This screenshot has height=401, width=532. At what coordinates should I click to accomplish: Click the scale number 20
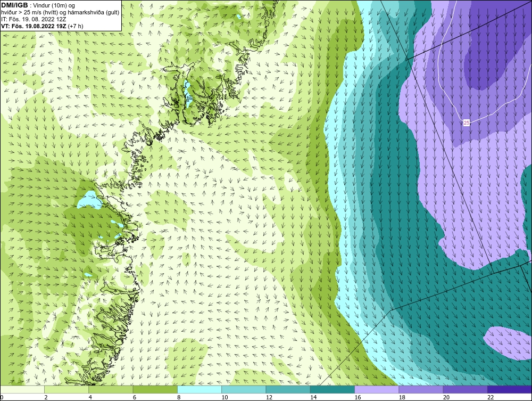pyautogui.click(x=446, y=398)
